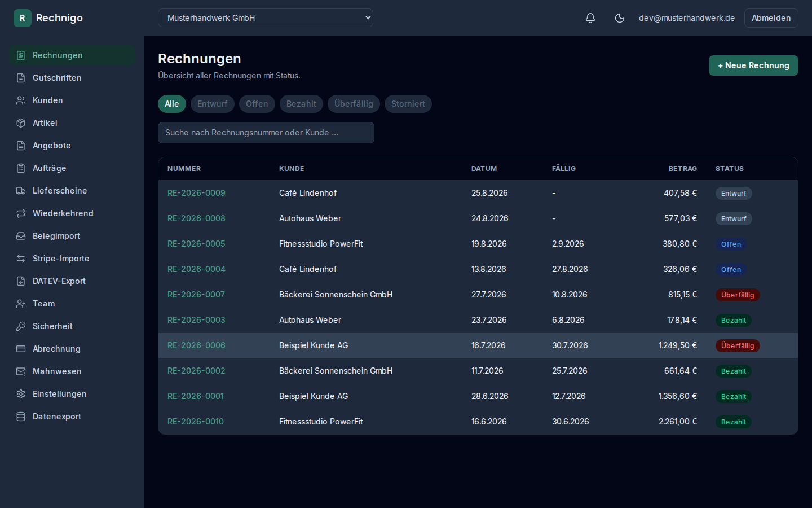Click the NUMMER column header
Image resolution: width=812 pixels, height=508 pixels.
pyautogui.click(x=184, y=169)
